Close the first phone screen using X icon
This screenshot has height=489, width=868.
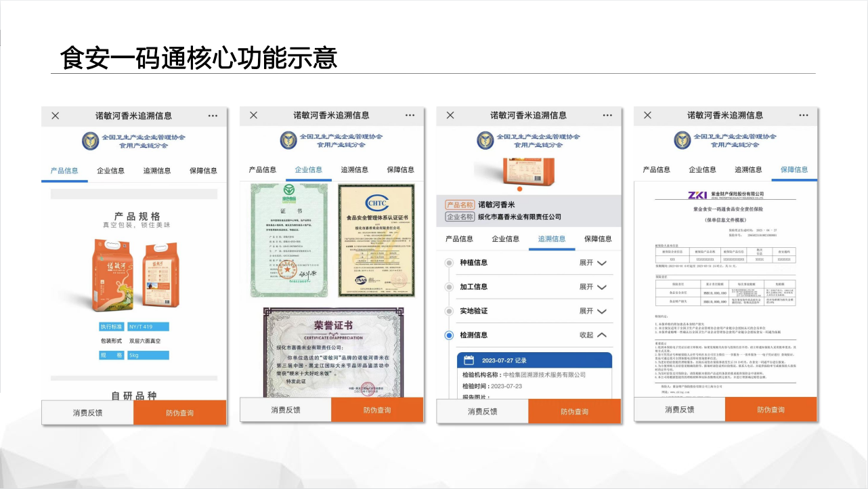coord(56,116)
